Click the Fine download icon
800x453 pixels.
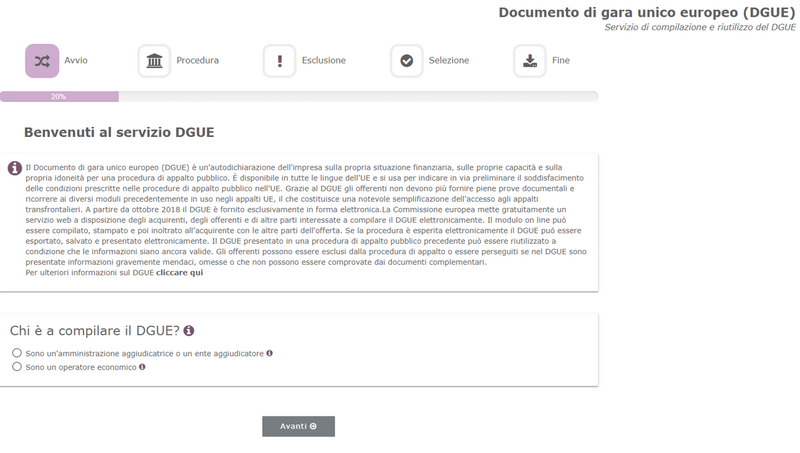tap(530, 61)
